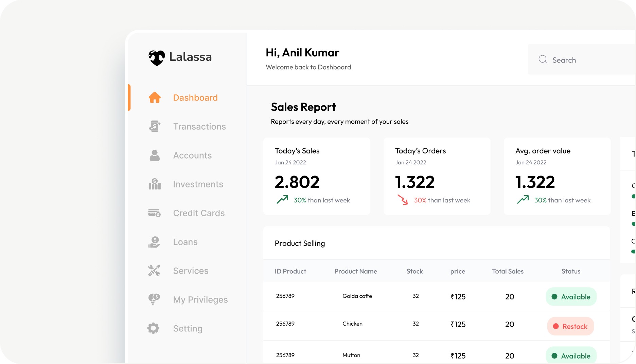Click the Investments chart icon
This screenshot has height=364, width=636.
155,184
